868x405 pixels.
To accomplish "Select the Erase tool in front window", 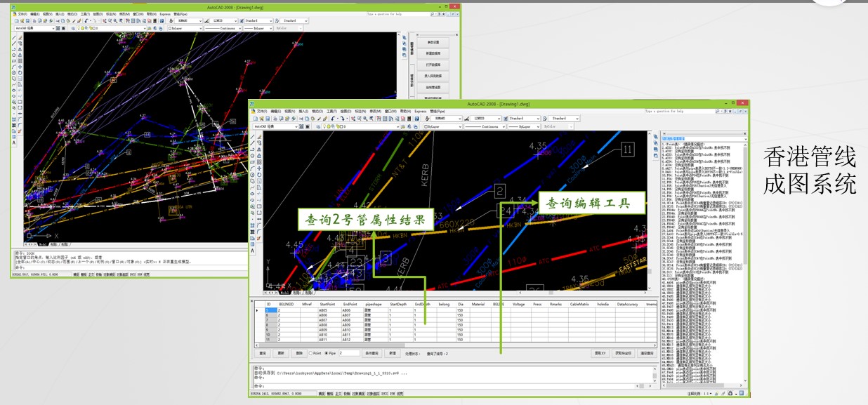I will click(260, 136).
